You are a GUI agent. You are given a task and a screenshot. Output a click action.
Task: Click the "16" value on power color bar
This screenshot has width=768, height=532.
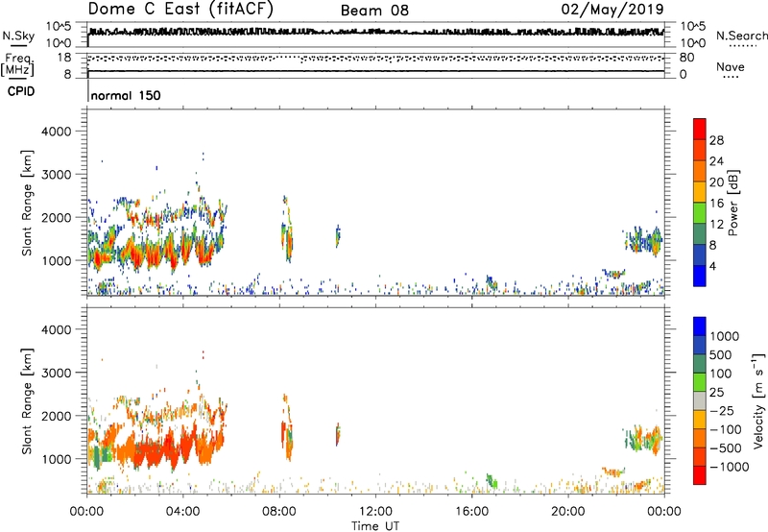(716, 204)
